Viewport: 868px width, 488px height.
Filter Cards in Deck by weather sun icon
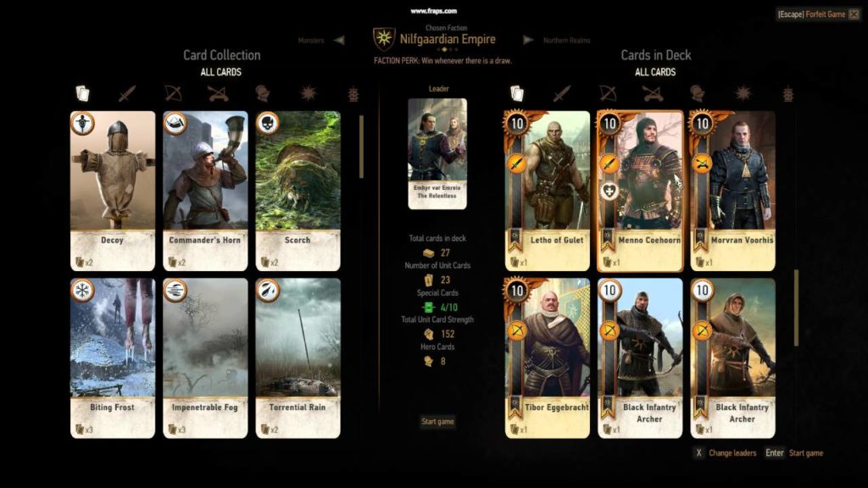pos(743,93)
